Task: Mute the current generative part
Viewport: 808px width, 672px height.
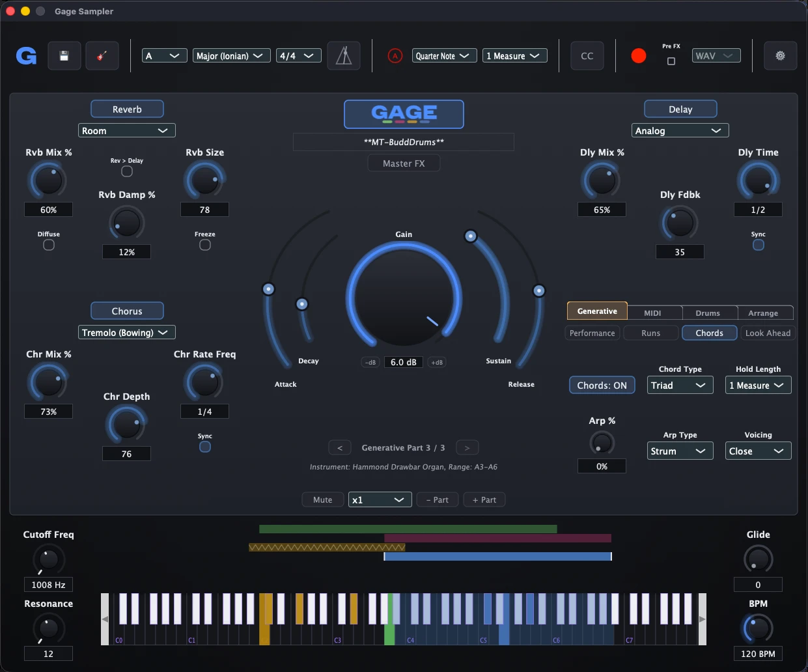Action: point(323,500)
